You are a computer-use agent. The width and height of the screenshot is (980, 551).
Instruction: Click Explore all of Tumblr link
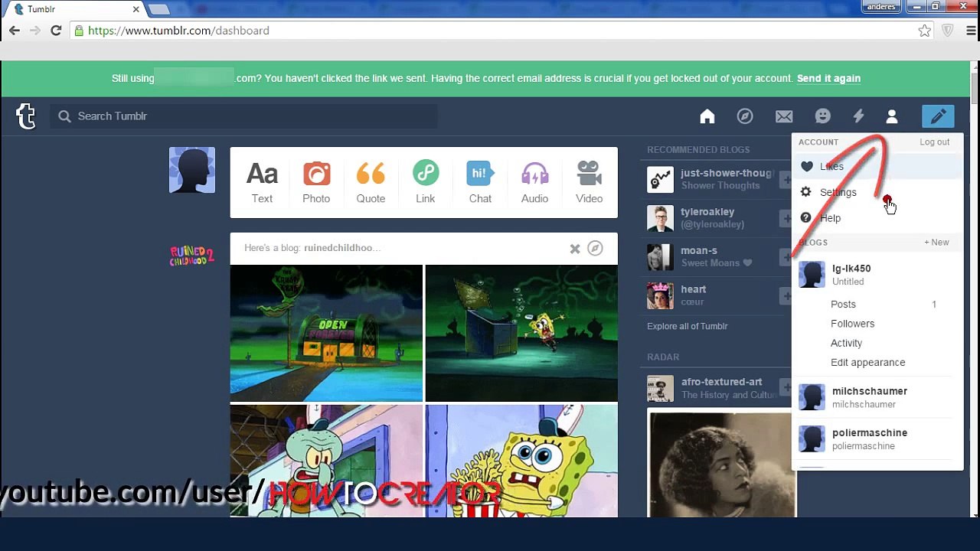(x=688, y=326)
